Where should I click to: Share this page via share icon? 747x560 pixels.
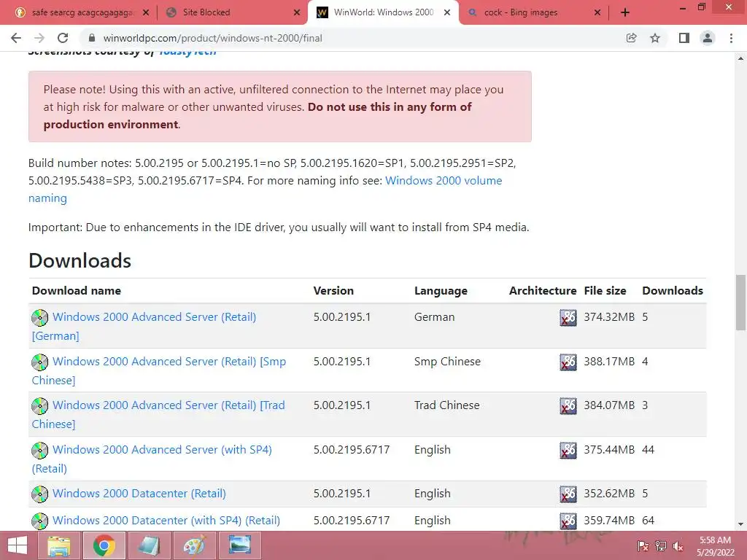coord(631,38)
